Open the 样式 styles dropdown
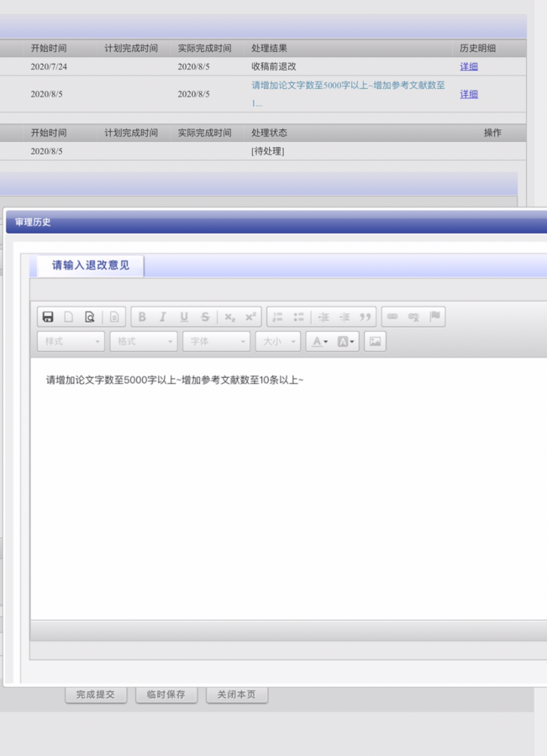Viewport: 547px width, 756px height. click(71, 341)
